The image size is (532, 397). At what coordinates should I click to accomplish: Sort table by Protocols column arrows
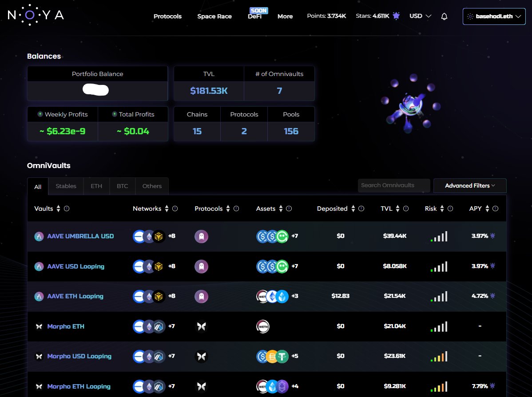click(x=228, y=209)
